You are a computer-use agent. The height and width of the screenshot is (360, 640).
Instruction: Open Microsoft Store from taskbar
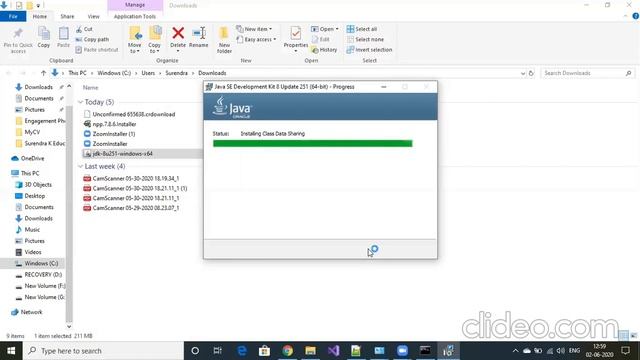pyautogui.click(x=264, y=351)
